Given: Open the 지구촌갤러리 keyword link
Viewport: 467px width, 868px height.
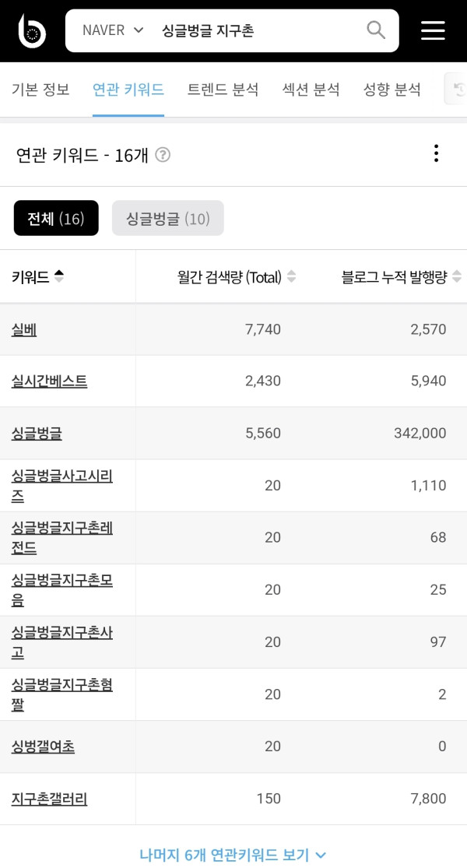Looking at the screenshot, I should 49,799.
